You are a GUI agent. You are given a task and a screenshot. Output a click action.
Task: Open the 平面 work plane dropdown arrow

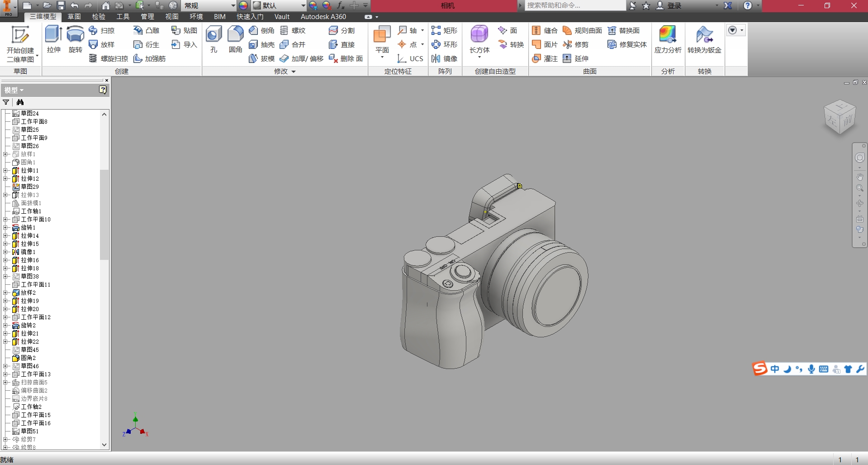[382, 58]
